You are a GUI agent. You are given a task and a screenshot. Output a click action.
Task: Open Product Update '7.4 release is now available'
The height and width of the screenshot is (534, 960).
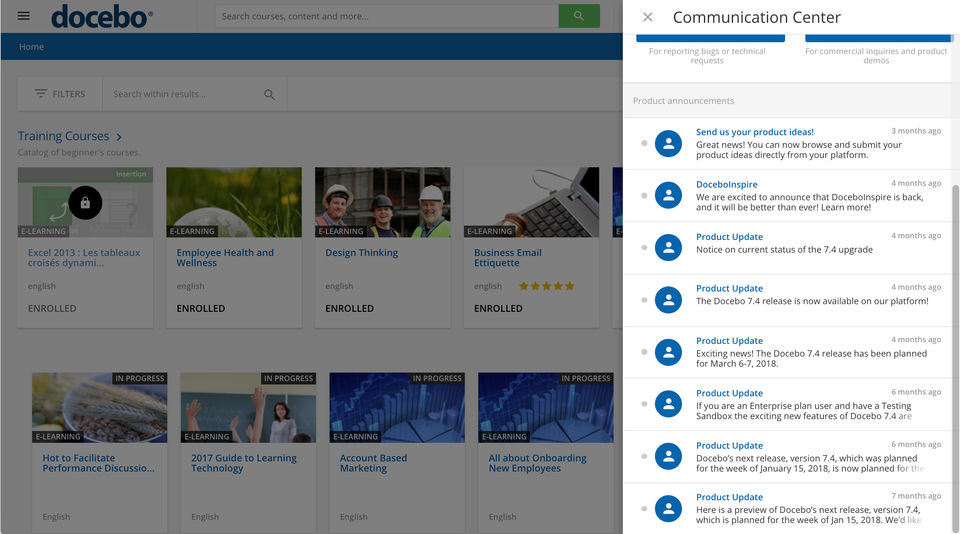tap(729, 288)
